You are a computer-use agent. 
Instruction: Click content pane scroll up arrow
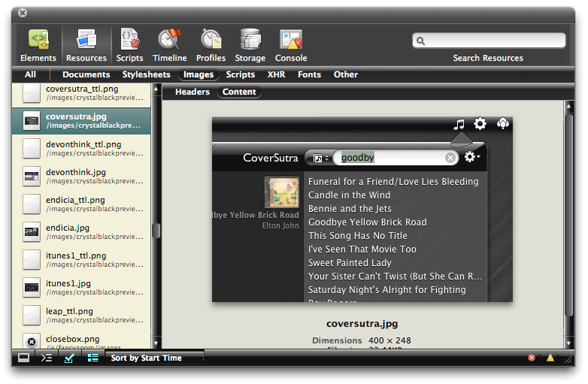pos(568,107)
